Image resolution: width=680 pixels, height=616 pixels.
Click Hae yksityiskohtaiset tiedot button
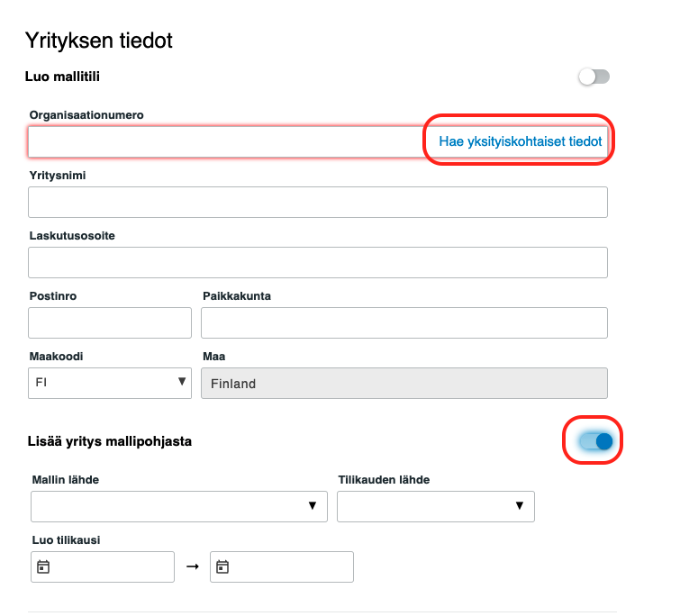pyautogui.click(x=520, y=142)
